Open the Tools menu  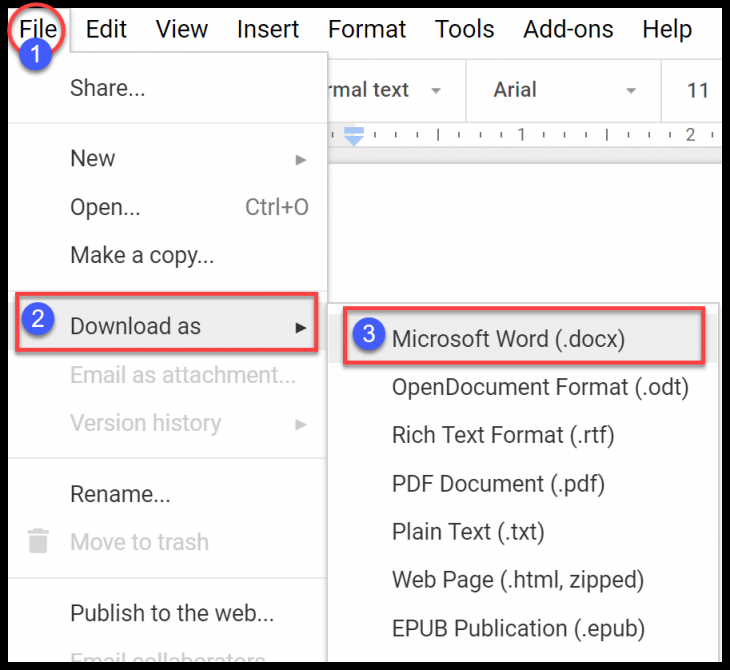coord(464,29)
